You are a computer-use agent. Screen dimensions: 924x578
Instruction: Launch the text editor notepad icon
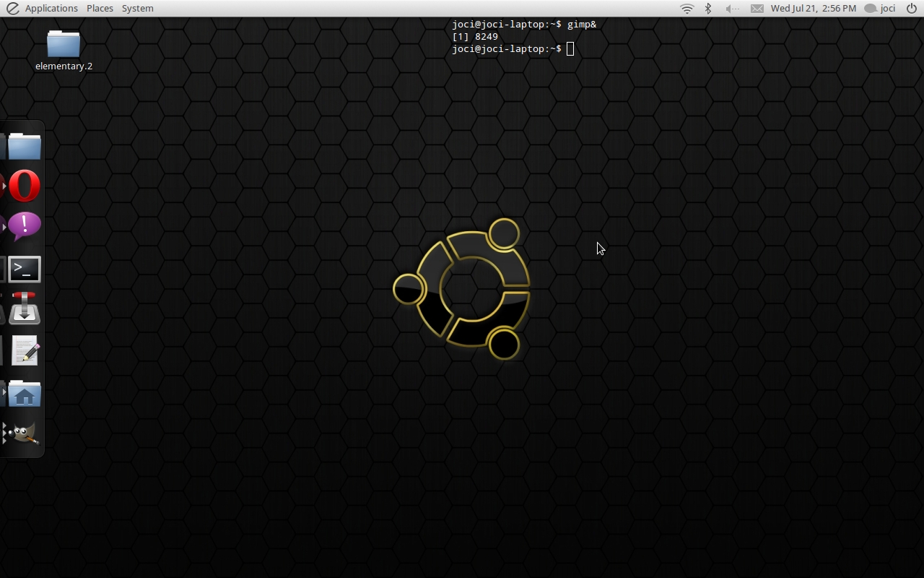pos(25,351)
